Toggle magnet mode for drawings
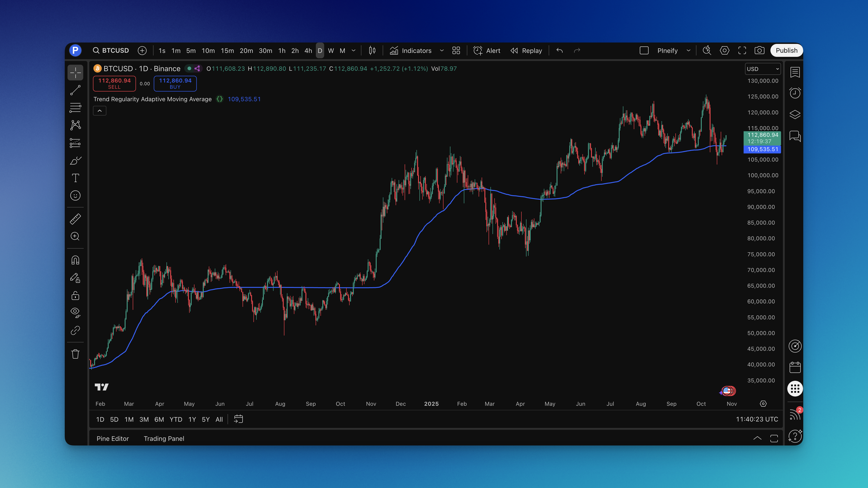This screenshot has width=868, height=488. pyautogui.click(x=75, y=260)
